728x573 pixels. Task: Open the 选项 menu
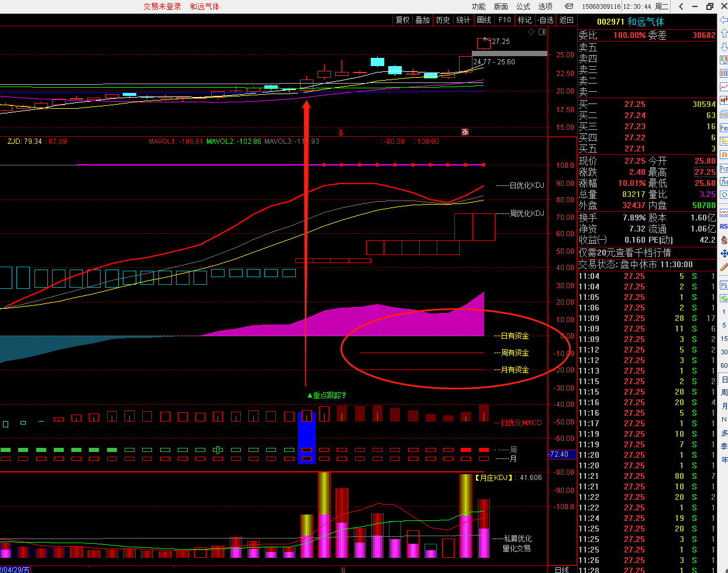click(x=546, y=6)
